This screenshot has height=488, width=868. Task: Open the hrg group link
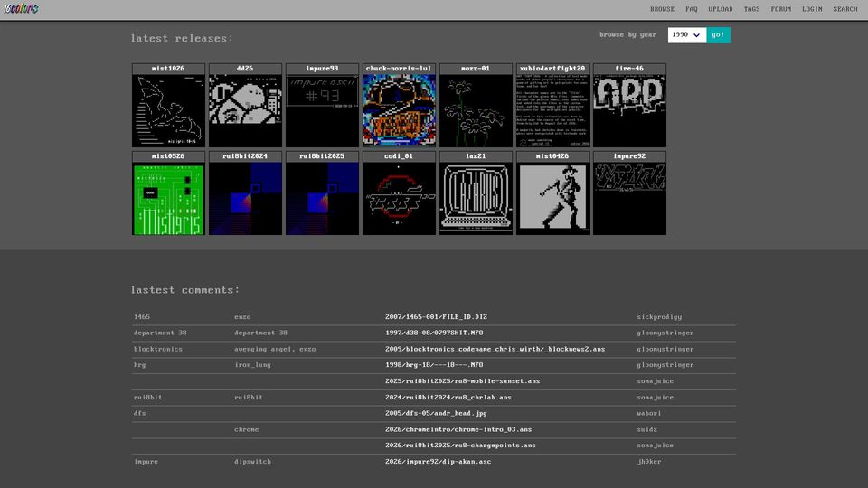139,365
